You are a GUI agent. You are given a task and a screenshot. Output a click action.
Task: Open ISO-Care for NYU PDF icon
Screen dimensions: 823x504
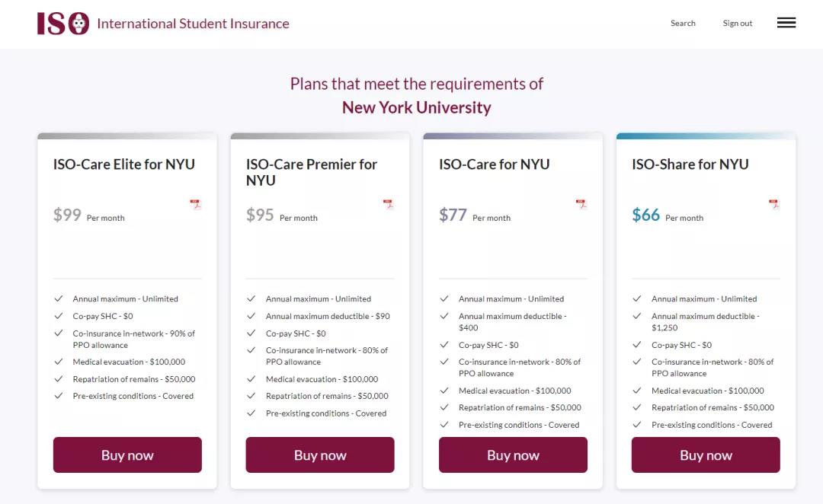point(581,204)
